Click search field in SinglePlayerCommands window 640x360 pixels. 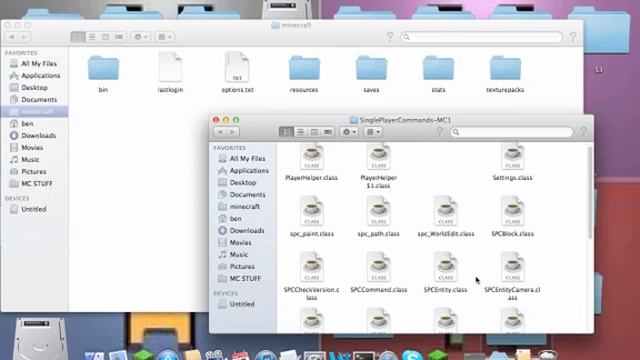click(x=512, y=132)
